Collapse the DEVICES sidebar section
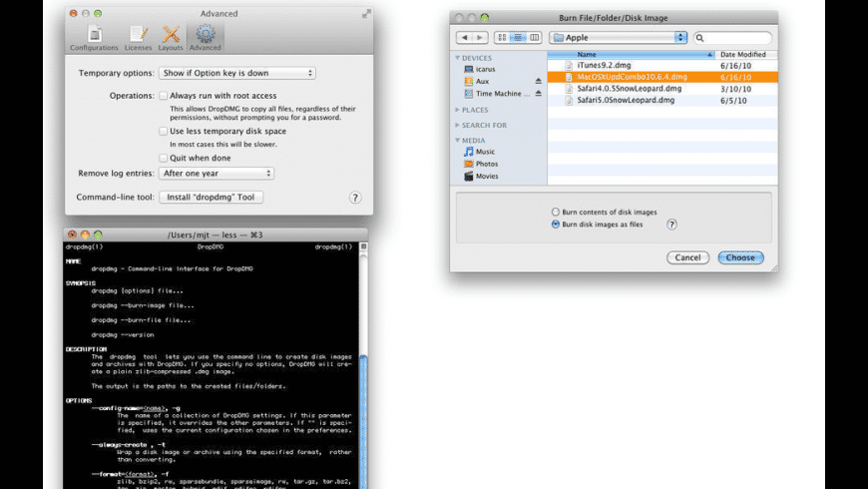 coord(458,58)
